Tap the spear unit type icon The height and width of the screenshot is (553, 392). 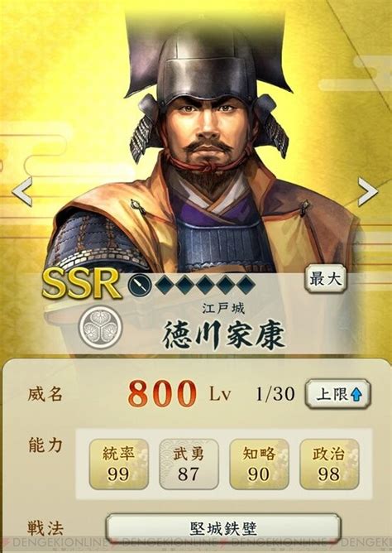tap(140, 285)
